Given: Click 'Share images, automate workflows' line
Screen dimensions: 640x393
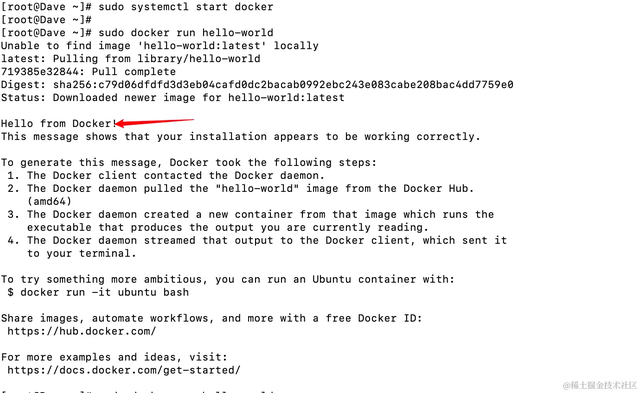Looking at the screenshot, I should pos(211,318).
